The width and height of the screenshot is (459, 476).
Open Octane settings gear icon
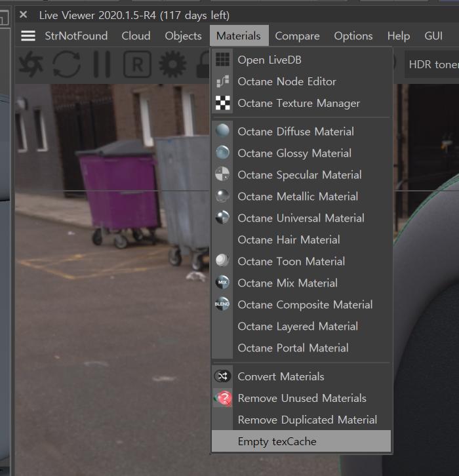[x=172, y=64]
